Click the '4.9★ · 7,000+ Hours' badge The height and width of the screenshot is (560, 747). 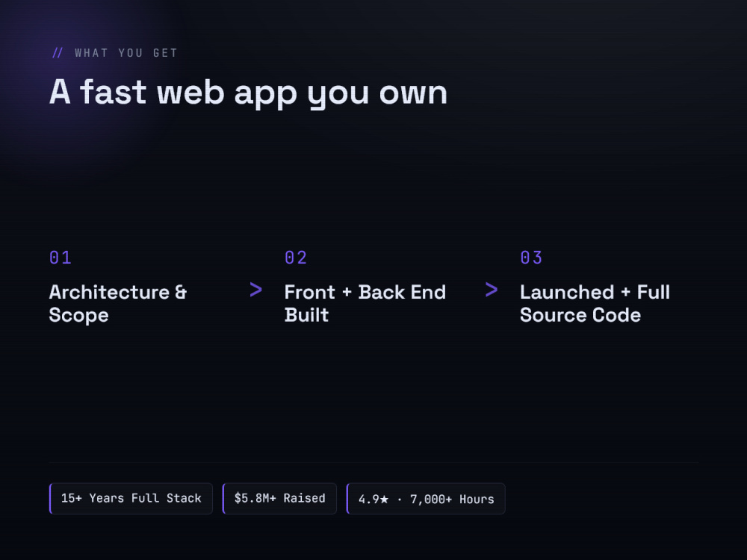pos(426,499)
